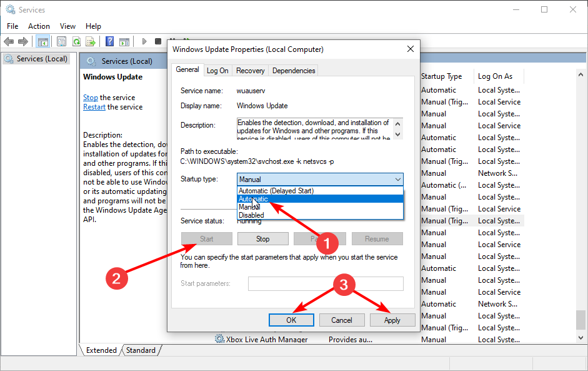Click the 'Provides au...' description cell

click(x=351, y=340)
